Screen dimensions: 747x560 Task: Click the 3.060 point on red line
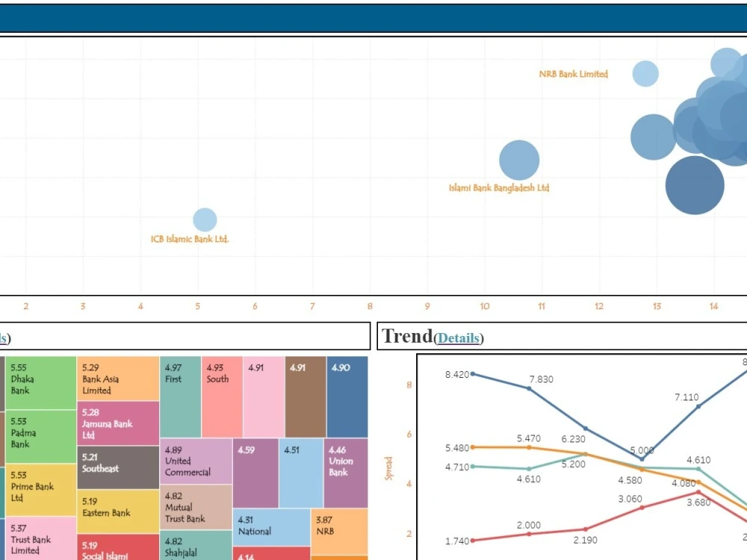coord(642,508)
